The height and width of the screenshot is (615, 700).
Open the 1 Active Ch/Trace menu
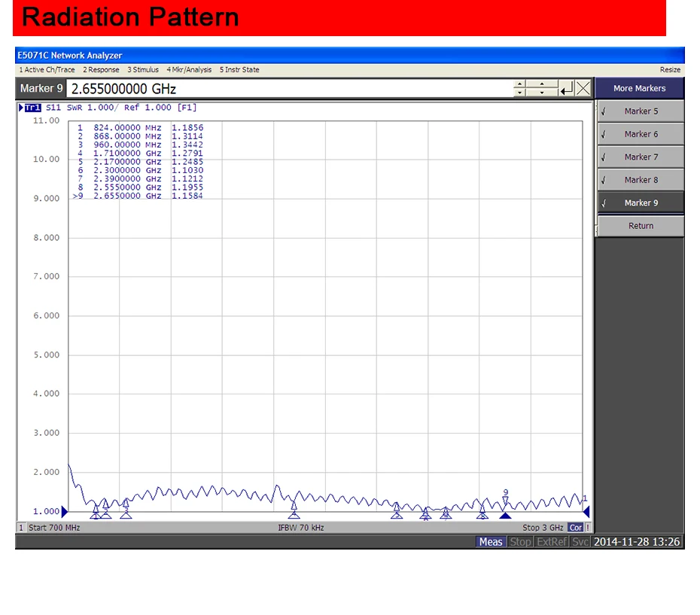point(47,70)
